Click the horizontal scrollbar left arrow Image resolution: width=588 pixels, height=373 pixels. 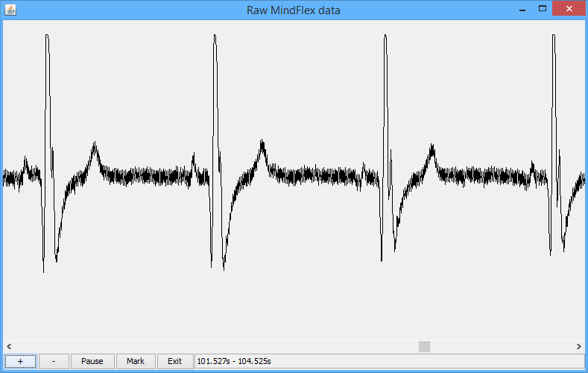[x=9, y=346]
